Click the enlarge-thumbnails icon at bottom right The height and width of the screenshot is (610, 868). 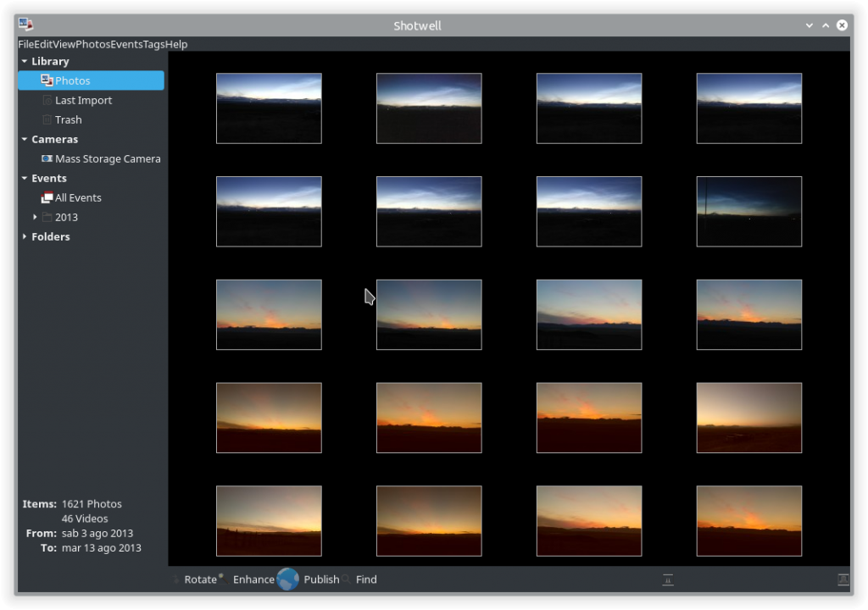point(843,579)
